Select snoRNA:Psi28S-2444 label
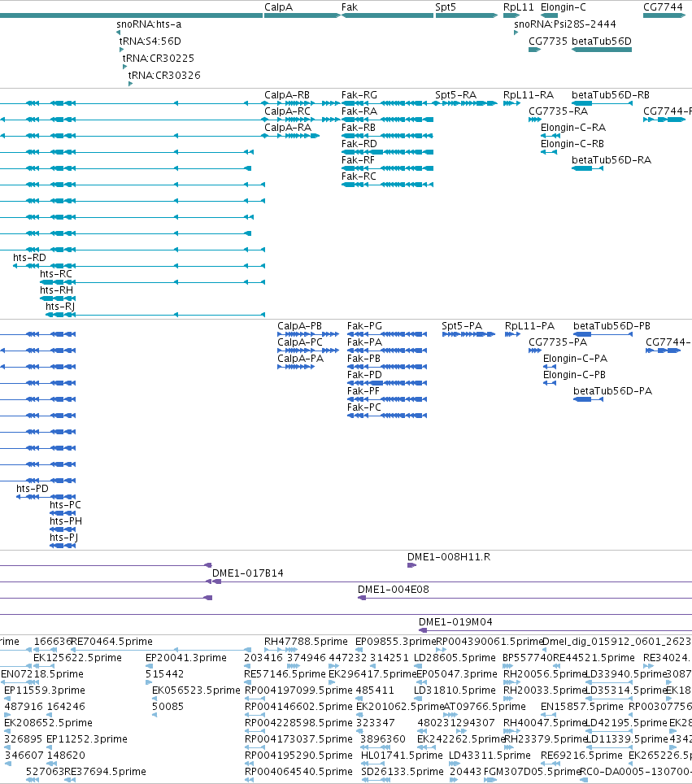 [x=565, y=24]
